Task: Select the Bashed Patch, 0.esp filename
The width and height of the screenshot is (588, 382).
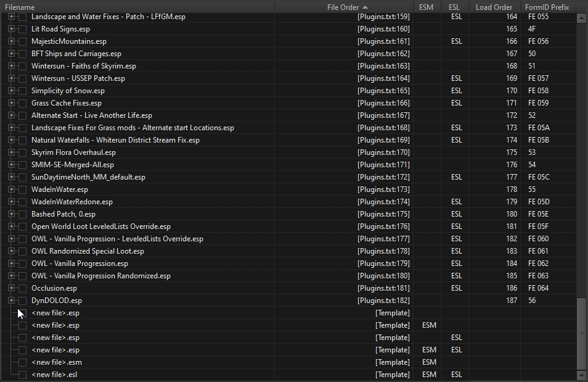Action: pos(63,214)
